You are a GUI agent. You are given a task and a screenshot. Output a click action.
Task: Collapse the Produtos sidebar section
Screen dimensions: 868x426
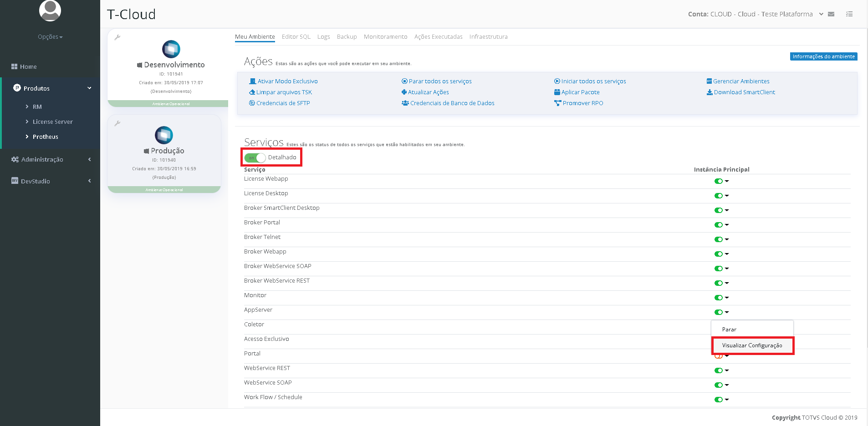89,88
